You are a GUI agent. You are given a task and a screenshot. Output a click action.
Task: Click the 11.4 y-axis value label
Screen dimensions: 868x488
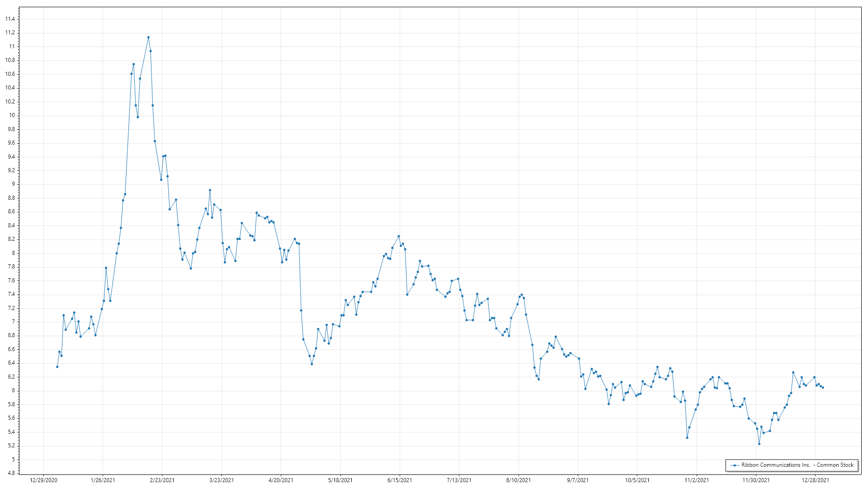pos(10,19)
